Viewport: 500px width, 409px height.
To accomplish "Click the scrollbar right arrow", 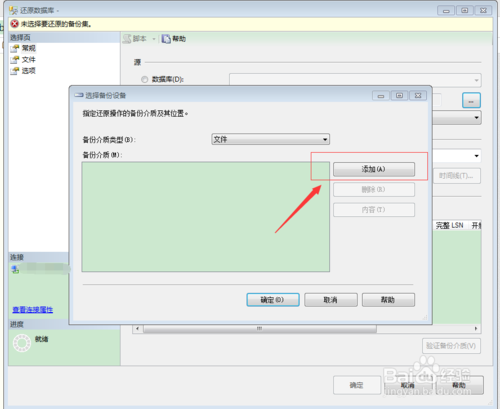I will point(476,329).
